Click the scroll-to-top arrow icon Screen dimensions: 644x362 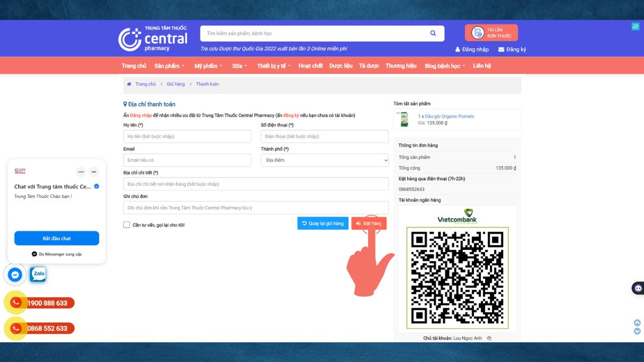point(637,323)
